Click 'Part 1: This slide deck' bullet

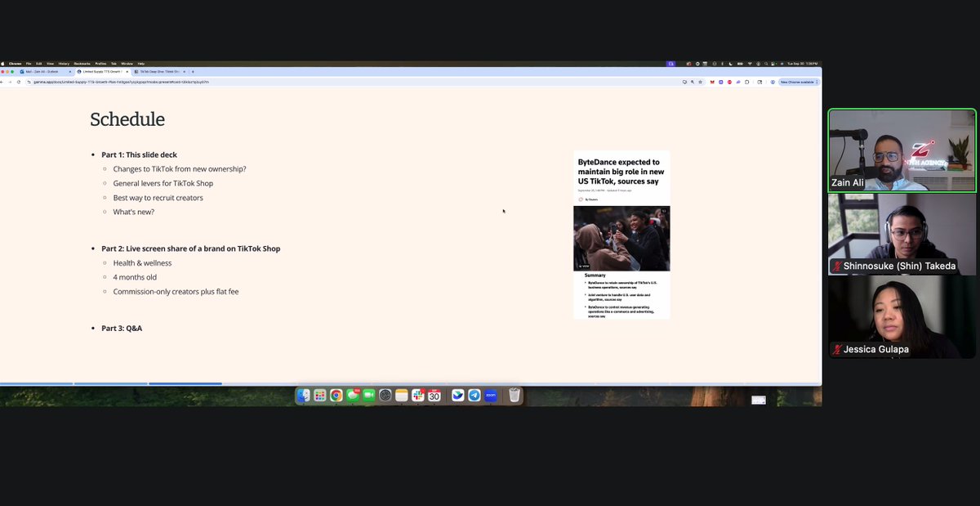139,154
